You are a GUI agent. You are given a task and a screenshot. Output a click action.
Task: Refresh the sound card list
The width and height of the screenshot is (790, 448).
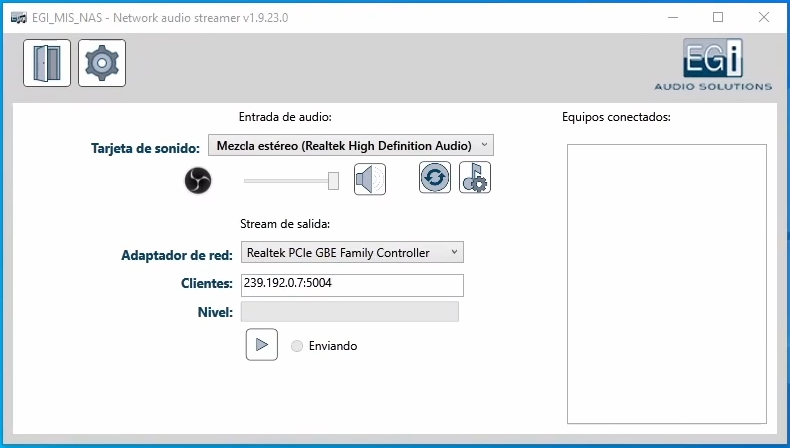click(435, 177)
